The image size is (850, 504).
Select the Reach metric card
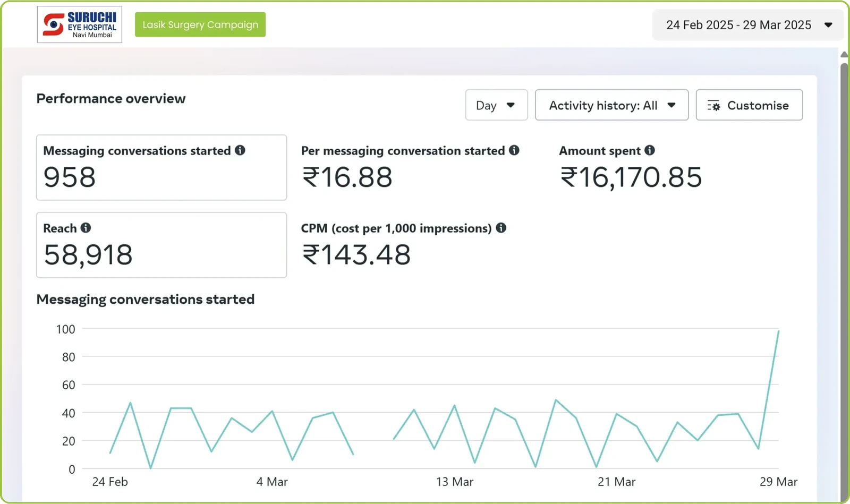pyautogui.click(x=161, y=245)
